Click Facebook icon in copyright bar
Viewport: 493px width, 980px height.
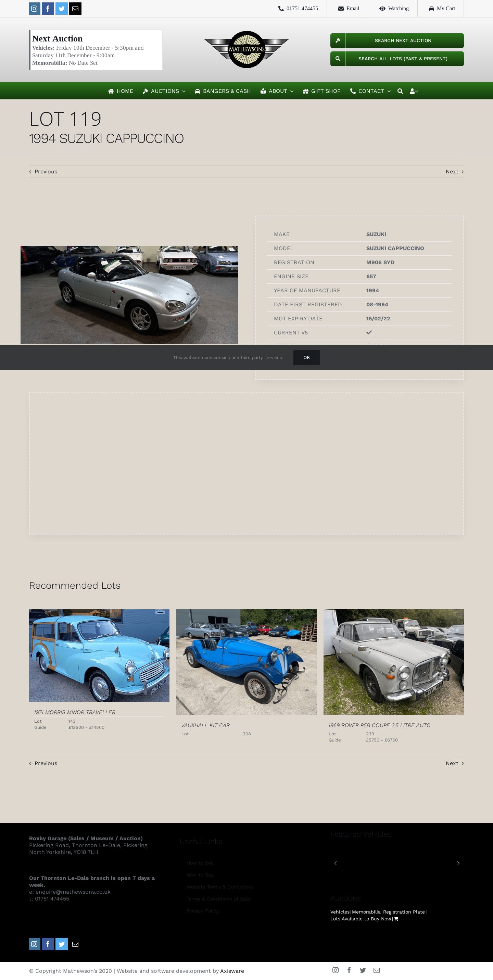click(349, 970)
